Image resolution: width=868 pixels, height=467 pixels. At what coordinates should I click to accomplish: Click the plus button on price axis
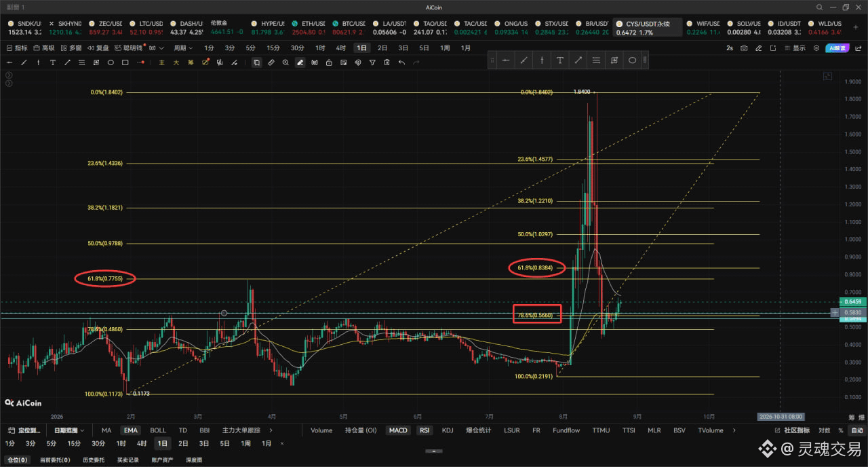pos(834,313)
